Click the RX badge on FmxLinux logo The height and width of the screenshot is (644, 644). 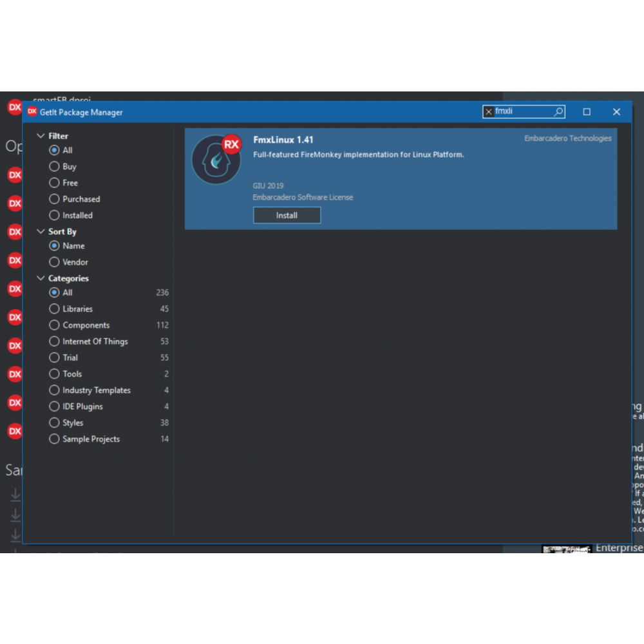click(x=231, y=144)
